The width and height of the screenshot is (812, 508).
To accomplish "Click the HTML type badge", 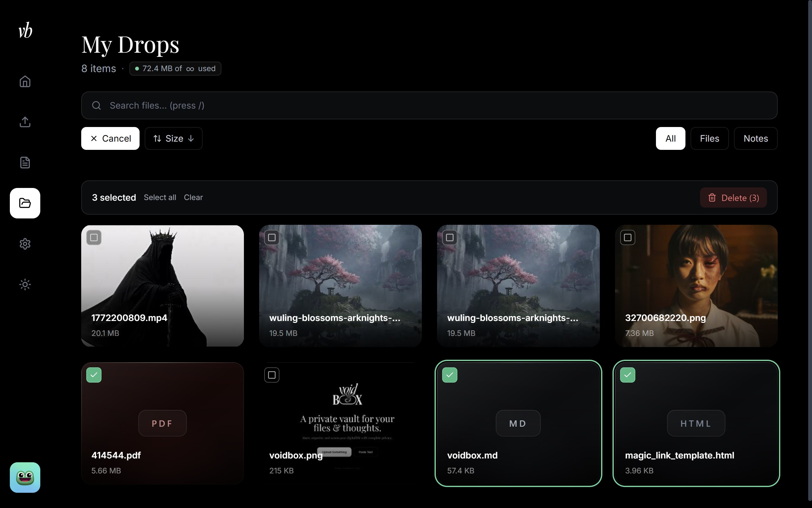I will [x=696, y=423].
